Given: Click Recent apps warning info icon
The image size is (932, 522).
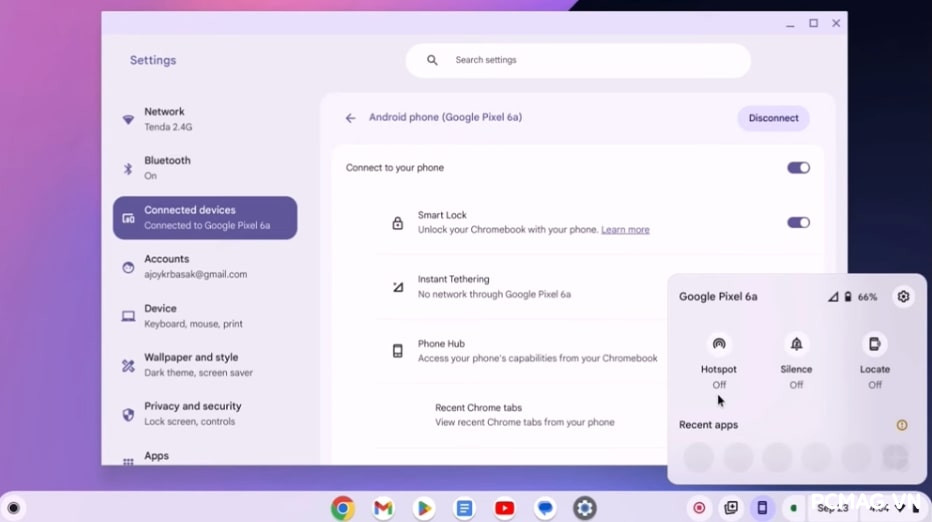Looking at the screenshot, I should pyautogui.click(x=902, y=425).
